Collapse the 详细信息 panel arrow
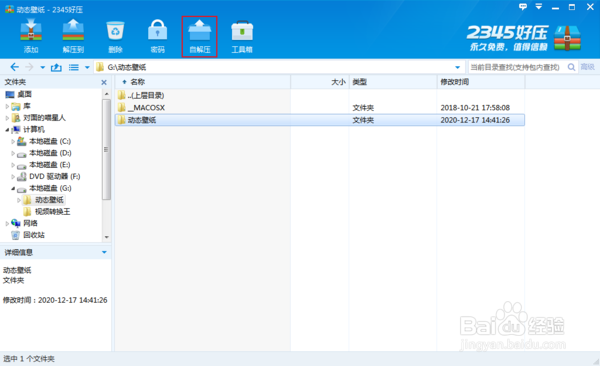Viewport: 600px width, 366px height. (x=104, y=252)
